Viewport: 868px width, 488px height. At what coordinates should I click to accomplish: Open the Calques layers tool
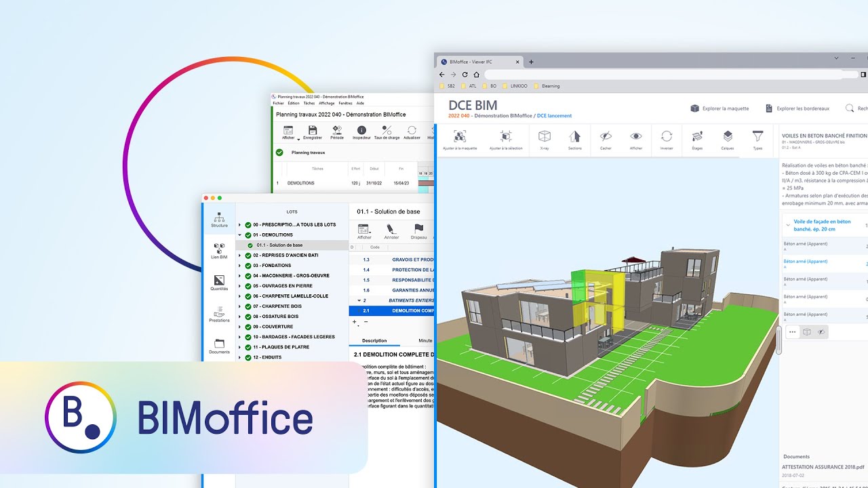pyautogui.click(x=727, y=138)
